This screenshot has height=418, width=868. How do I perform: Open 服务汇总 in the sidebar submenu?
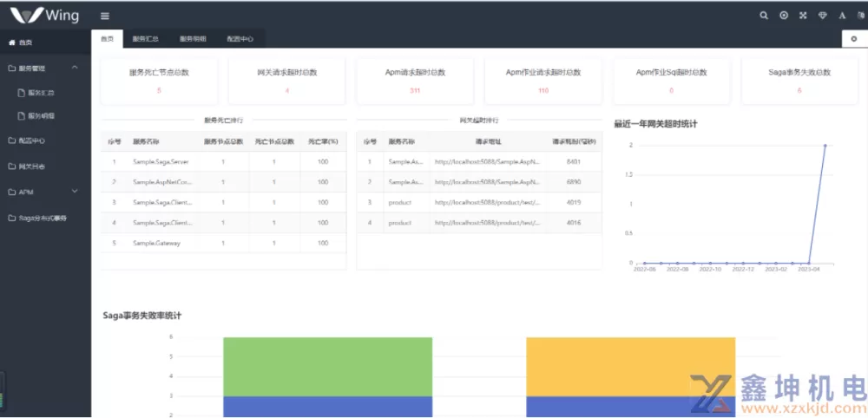45,93
